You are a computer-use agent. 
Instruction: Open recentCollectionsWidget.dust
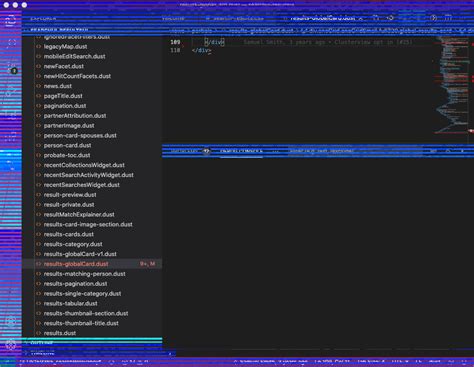pyautogui.click(x=84, y=165)
